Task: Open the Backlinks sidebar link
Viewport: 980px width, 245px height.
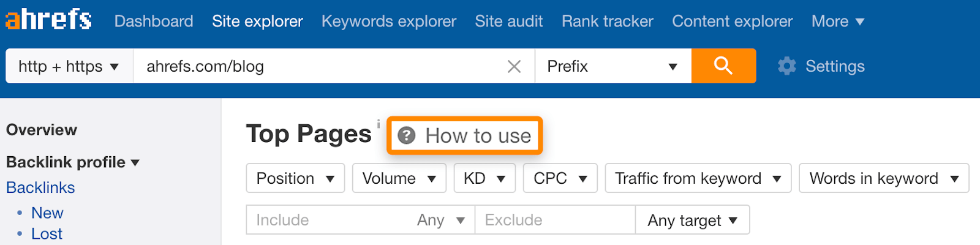Action: [x=40, y=187]
